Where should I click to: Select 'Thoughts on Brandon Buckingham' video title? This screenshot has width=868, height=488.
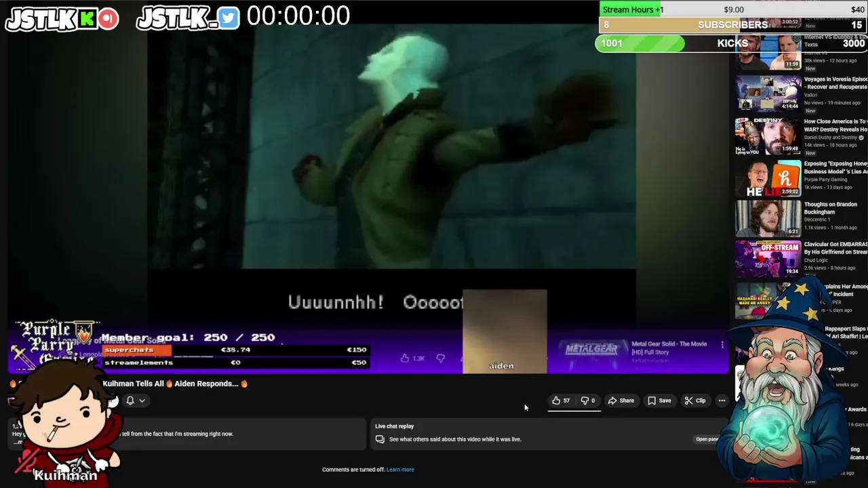click(831, 208)
